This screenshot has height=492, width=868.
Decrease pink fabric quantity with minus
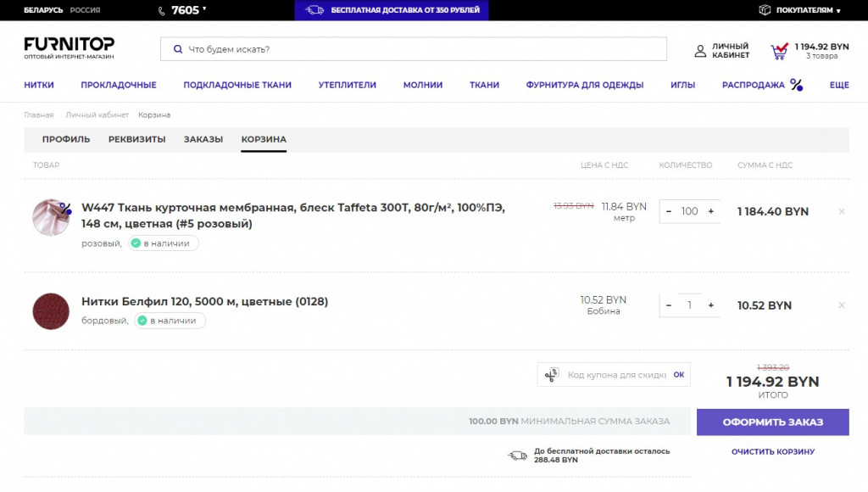tap(669, 211)
